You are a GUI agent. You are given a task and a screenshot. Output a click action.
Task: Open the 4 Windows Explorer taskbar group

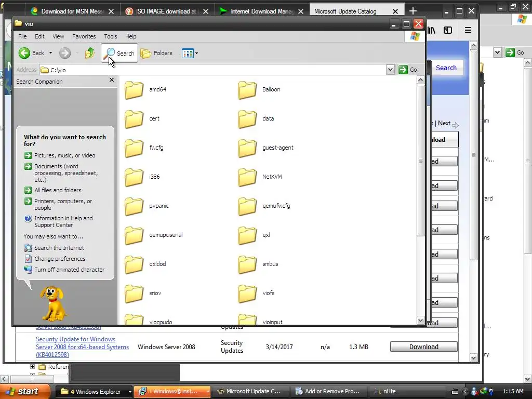pos(94,391)
